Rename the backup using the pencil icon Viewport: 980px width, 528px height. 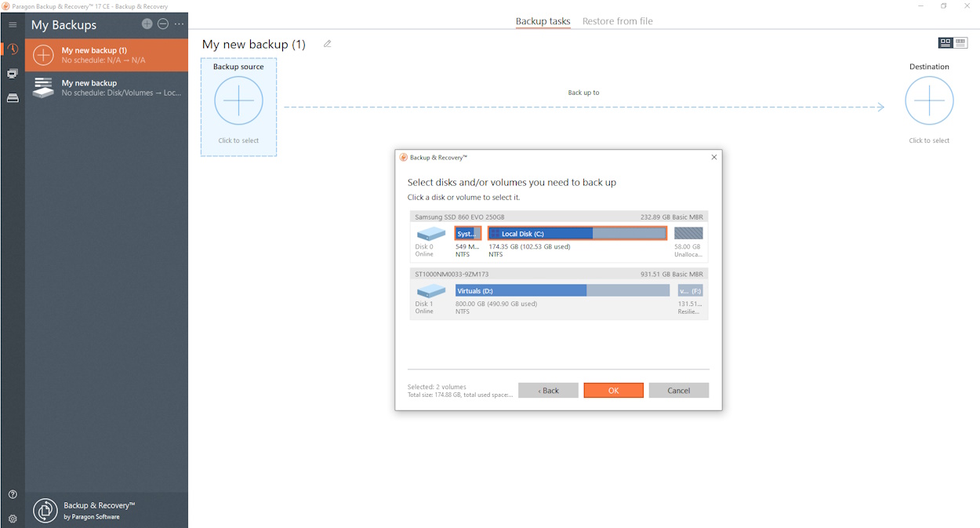[x=328, y=44]
